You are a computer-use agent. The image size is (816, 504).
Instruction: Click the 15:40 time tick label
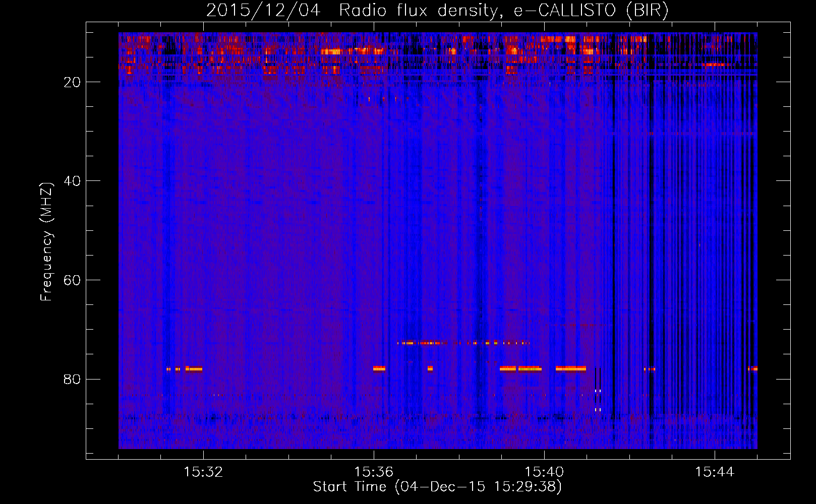(x=544, y=472)
